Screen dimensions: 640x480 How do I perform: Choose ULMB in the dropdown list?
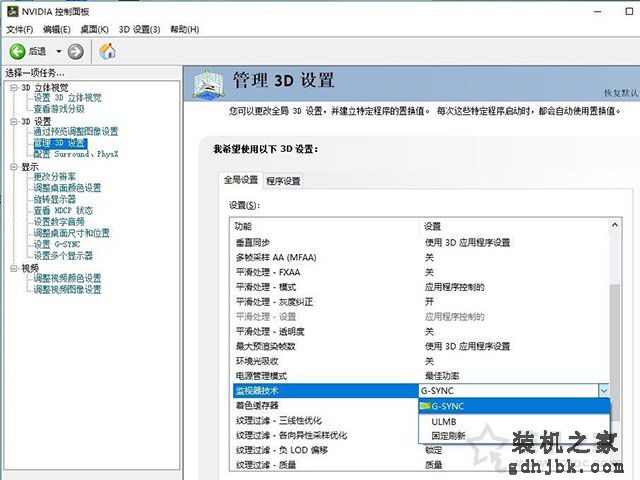pos(514,421)
